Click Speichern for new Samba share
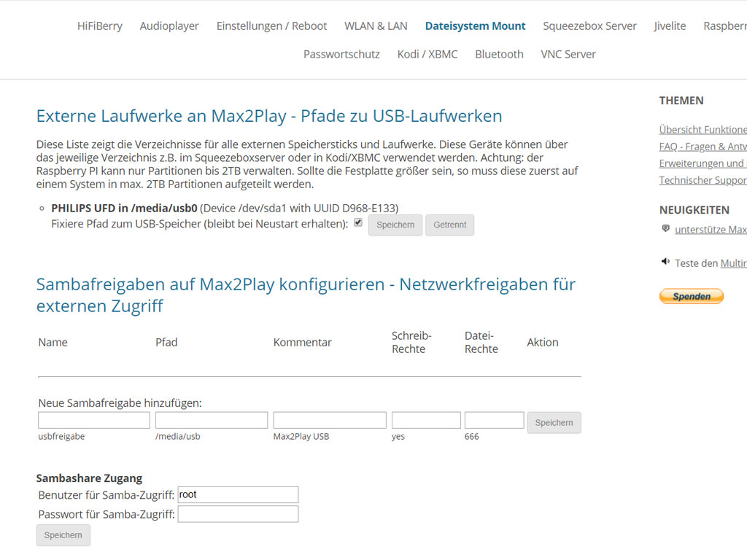 [x=554, y=423]
